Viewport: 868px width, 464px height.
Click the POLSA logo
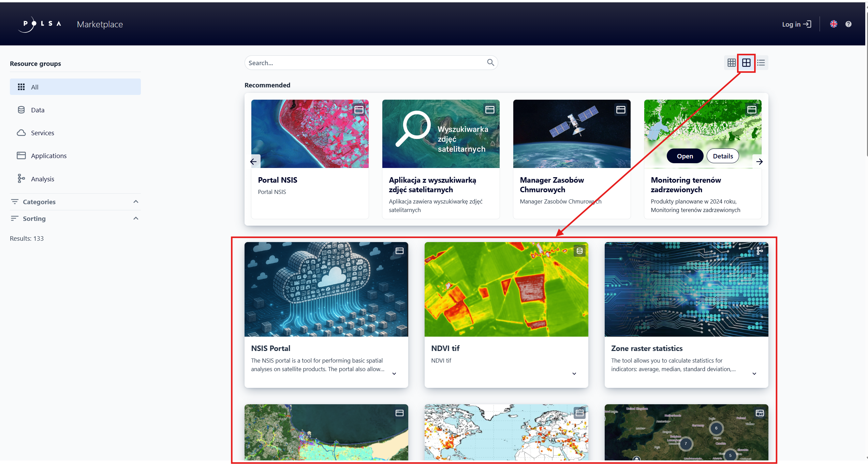click(x=40, y=24)
